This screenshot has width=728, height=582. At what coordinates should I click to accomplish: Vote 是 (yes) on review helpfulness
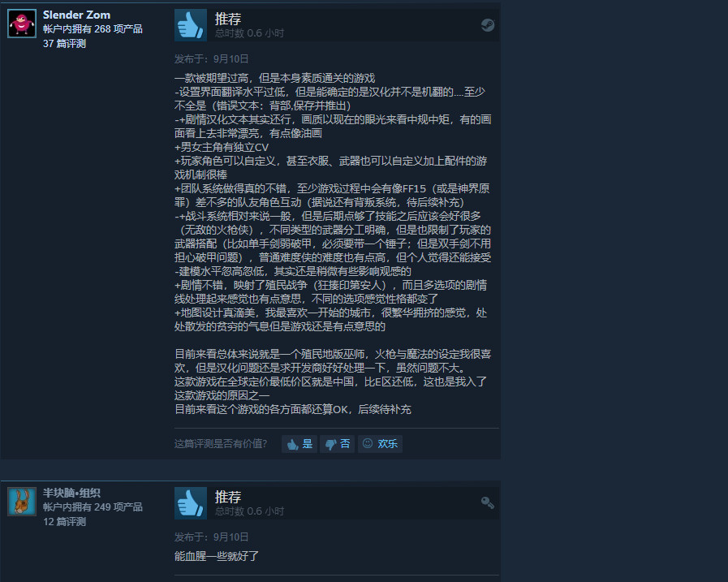click(x=299, y=443)
